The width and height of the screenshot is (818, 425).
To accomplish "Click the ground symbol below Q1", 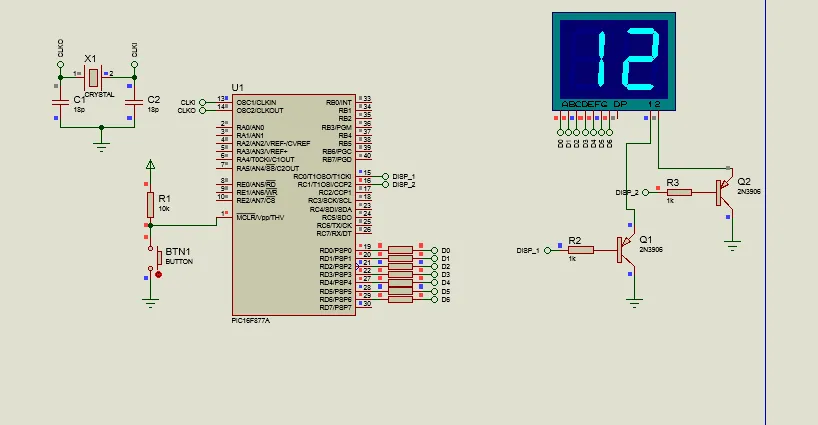I will pyautogui.click(x=634, y=303).
